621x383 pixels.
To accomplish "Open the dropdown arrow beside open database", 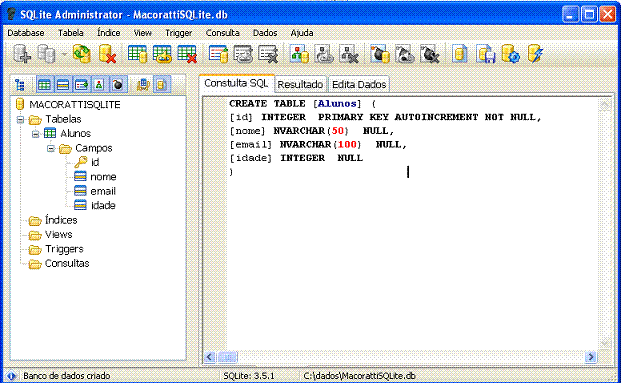I will click(x=64, y=54).
